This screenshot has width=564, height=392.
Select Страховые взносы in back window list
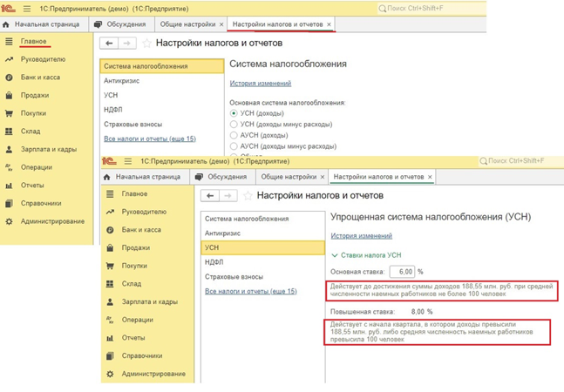point(162,125)
